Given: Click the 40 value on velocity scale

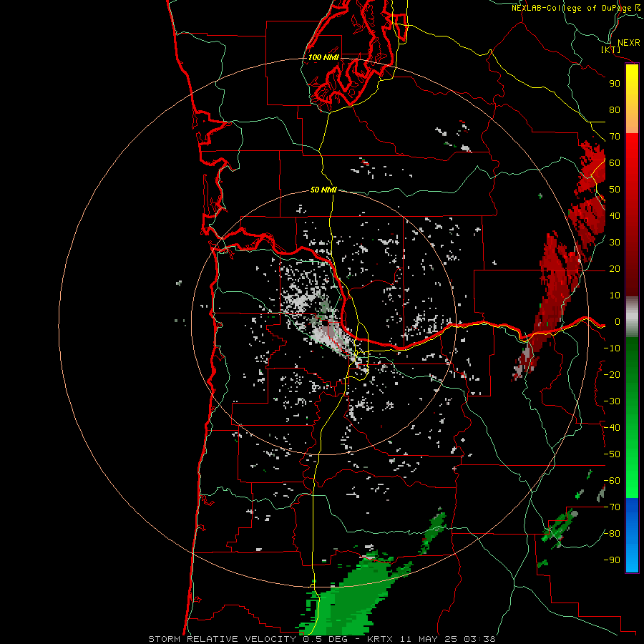Looking at the screenshot, I should tap(615, 215).
